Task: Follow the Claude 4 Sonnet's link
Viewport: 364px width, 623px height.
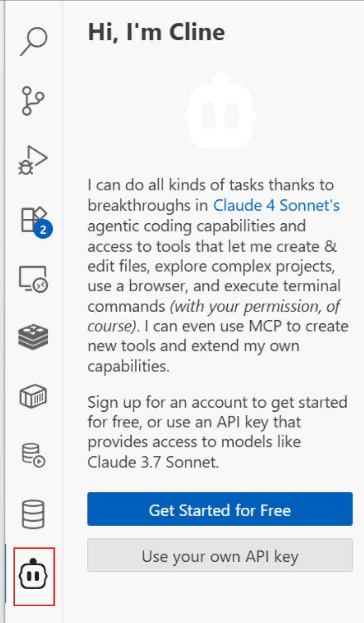Action: [276, 205]
